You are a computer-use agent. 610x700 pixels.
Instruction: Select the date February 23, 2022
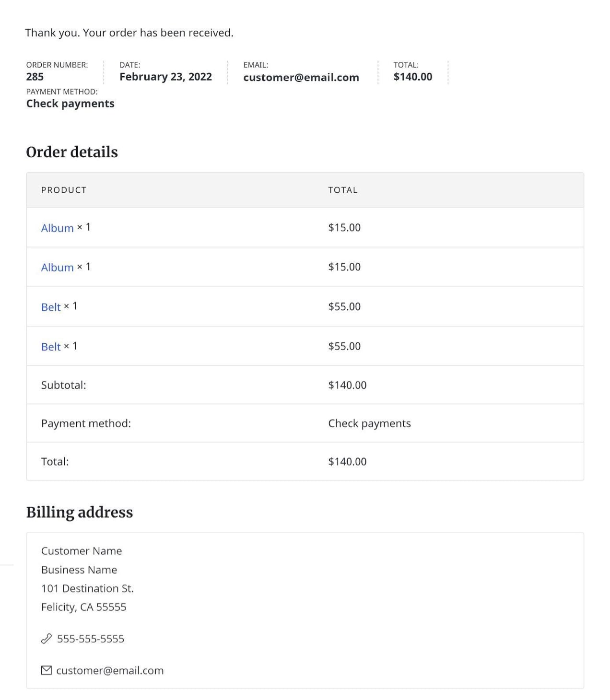pos(165,77)
